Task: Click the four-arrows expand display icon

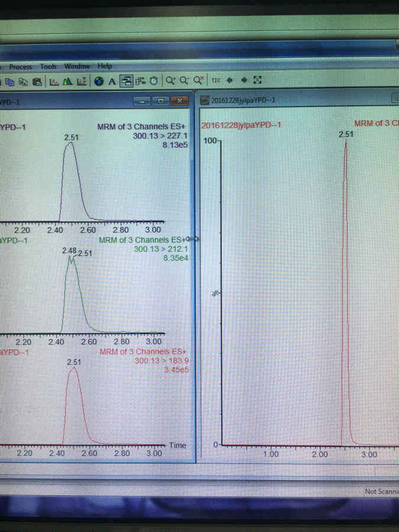Action: (258, 80)
